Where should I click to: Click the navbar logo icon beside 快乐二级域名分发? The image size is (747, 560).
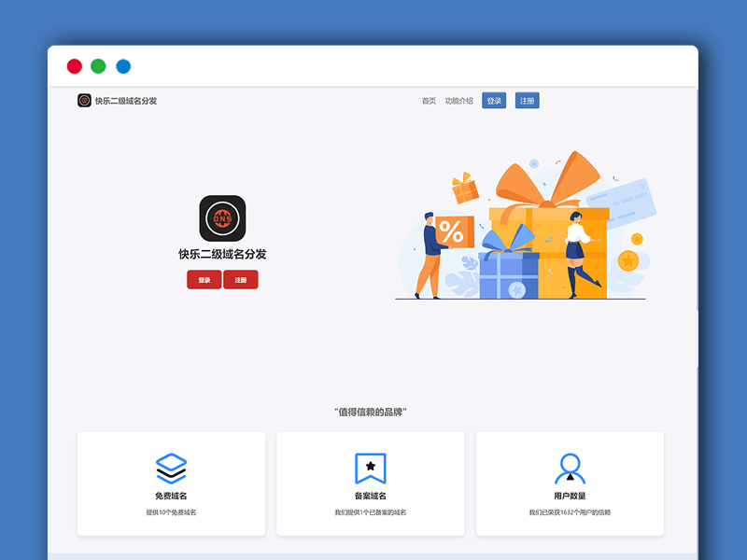[x=82, y=99]
